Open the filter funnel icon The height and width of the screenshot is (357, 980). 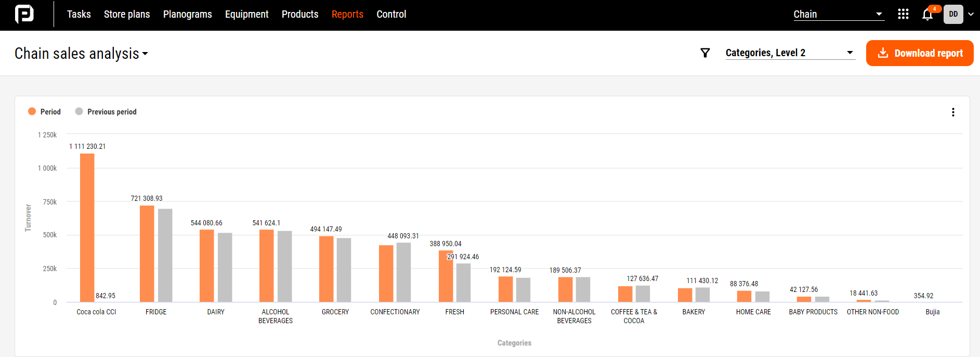[705, 53]
